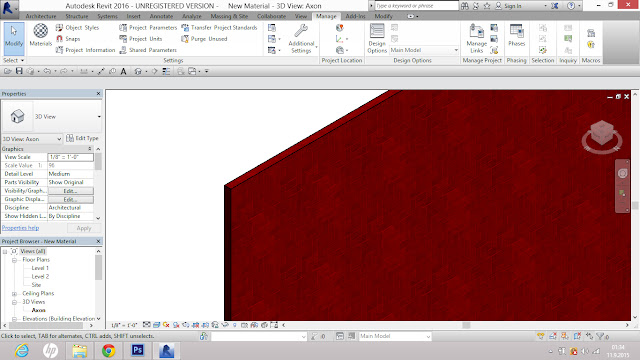
Task: Select Level 1 floor plan in browser
Action: (40, 268)
